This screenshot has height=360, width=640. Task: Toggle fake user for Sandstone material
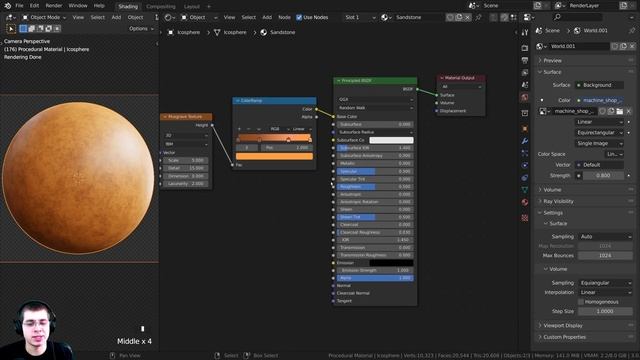[450, 18]
